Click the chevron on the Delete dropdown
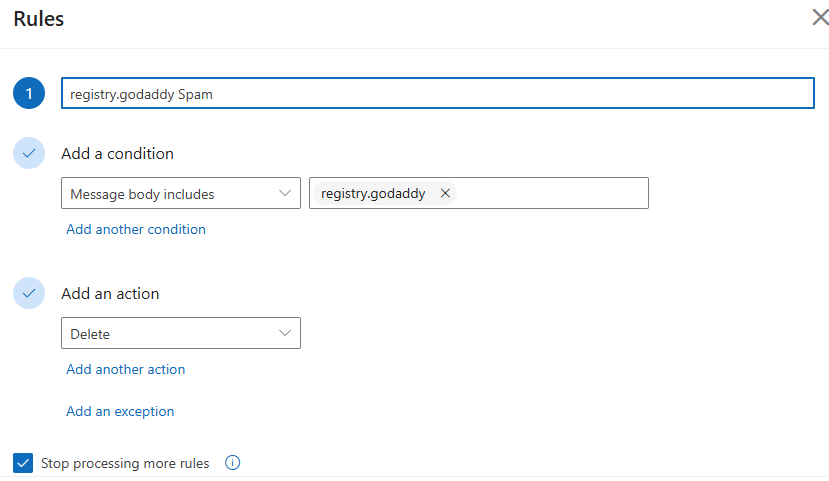Viewport: 829px width, 481px height. (285, 333)
